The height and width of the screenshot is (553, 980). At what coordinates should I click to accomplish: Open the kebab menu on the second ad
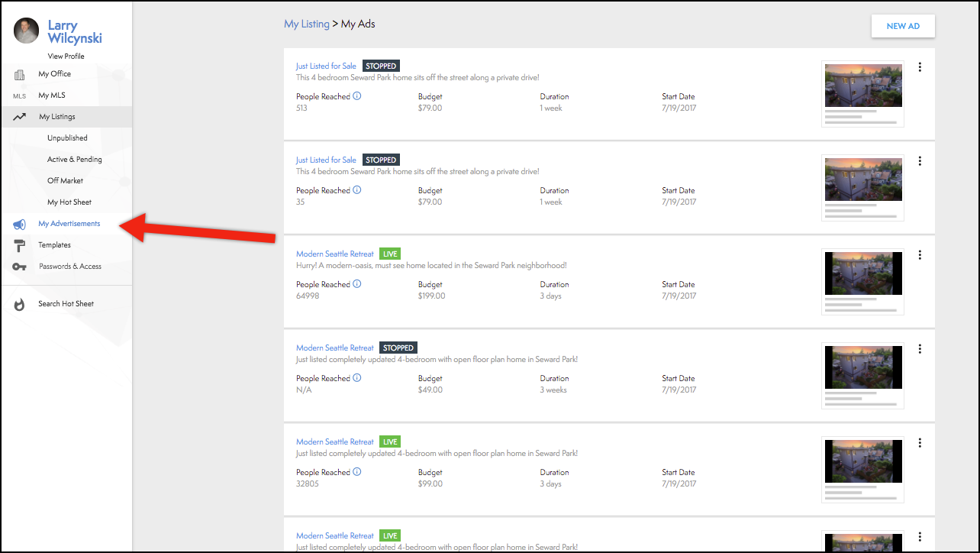click(920, 160)
